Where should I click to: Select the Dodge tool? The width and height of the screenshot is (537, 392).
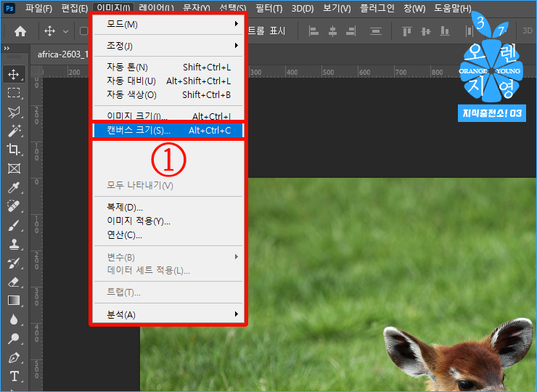(14, 338)
